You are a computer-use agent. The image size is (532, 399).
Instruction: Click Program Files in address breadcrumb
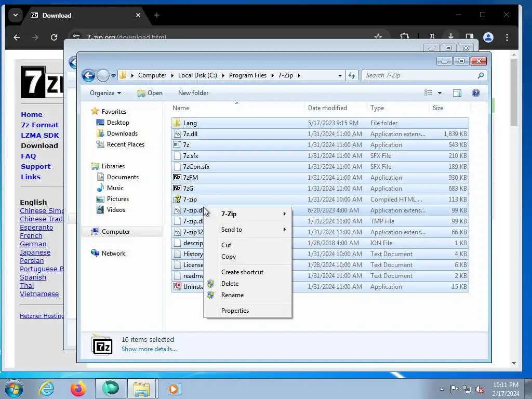point(248,75)
